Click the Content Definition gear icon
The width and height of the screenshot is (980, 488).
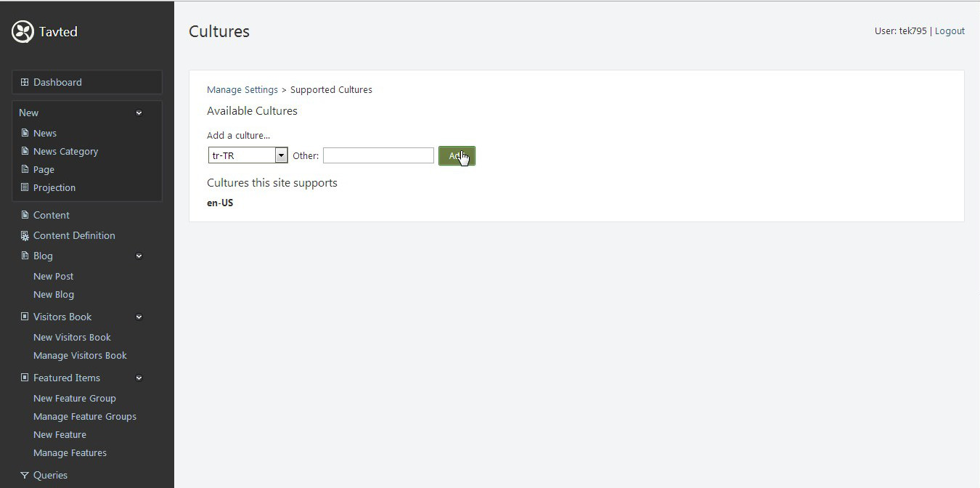coord(25,235)
